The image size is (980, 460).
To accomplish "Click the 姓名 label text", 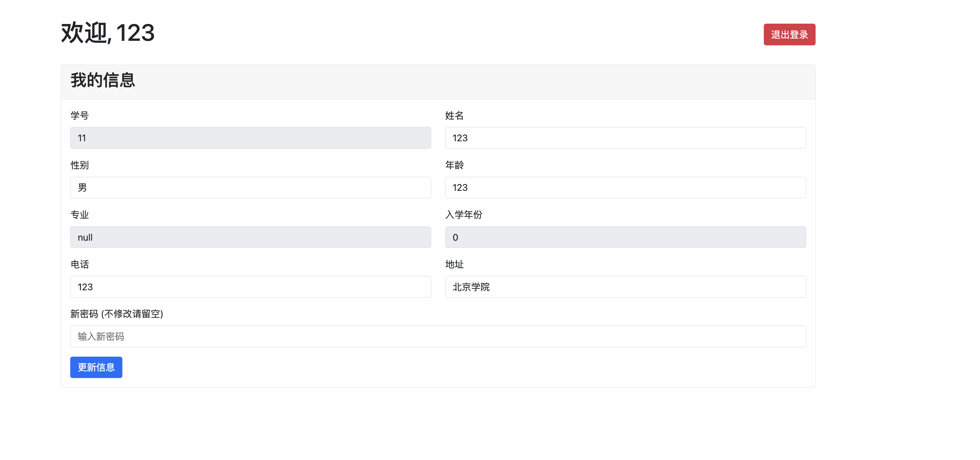I will pyautogui.click(x=454, y=115).
